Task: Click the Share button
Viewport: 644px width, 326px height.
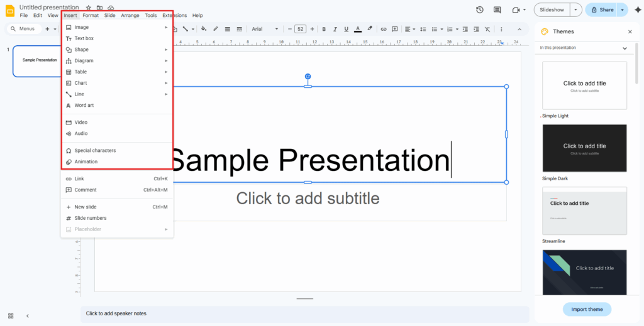Action: click(601, 10)
